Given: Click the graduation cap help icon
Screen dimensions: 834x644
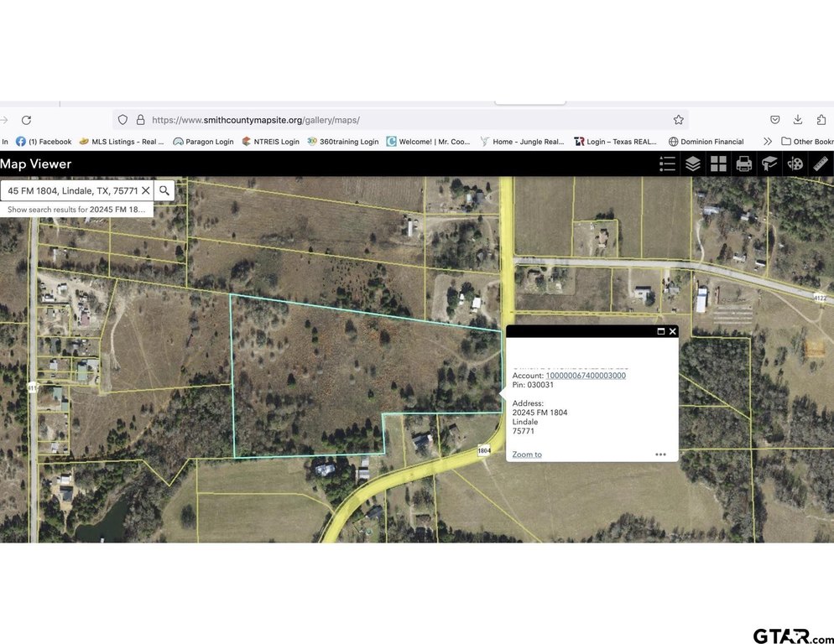Looking at the screenshot, I should pyautogui.click(x=769, y=164).
